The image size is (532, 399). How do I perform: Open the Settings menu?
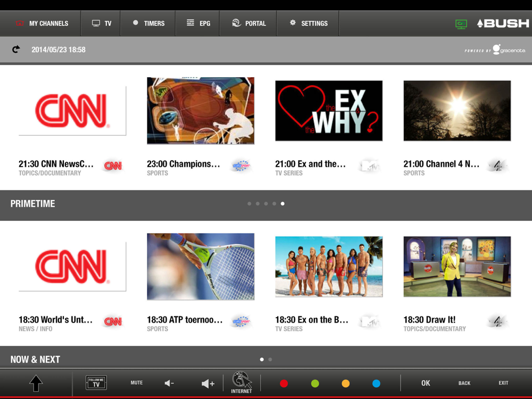(308, 23)
